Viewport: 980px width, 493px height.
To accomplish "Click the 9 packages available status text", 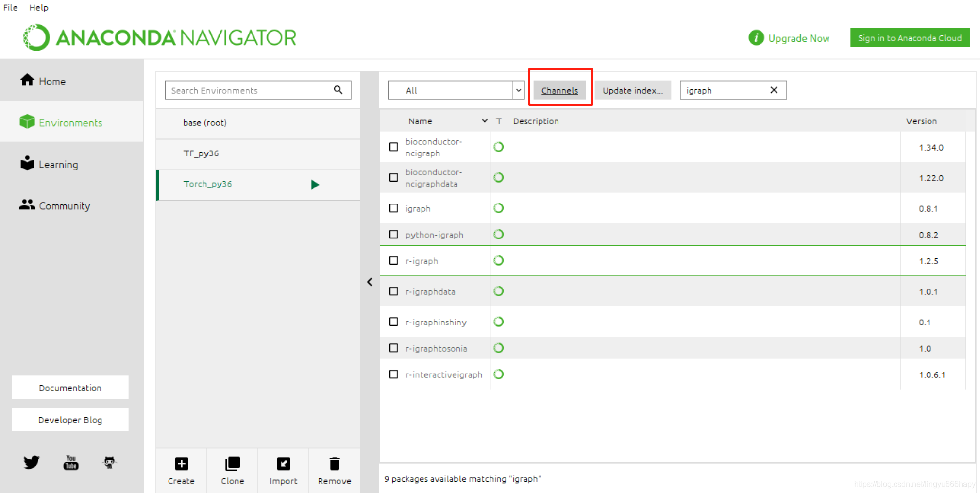I will pyautogui.click(x=462, y=479).
